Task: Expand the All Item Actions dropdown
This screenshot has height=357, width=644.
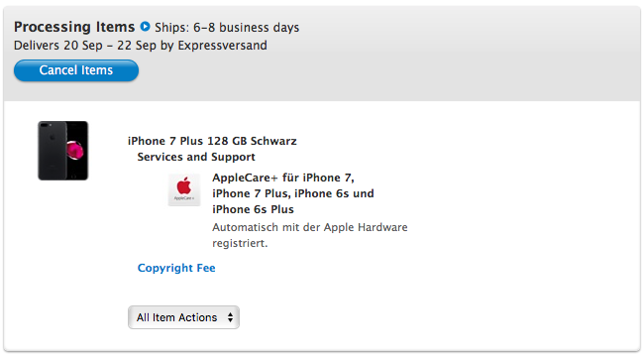Action: 183,317
